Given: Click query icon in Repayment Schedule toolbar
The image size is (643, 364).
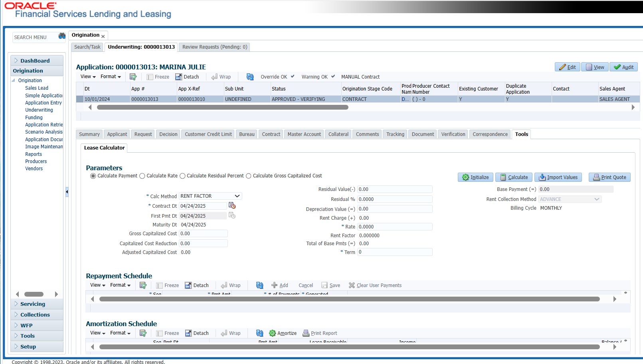Looking at the screenshot, I should [x=143, y=285].
